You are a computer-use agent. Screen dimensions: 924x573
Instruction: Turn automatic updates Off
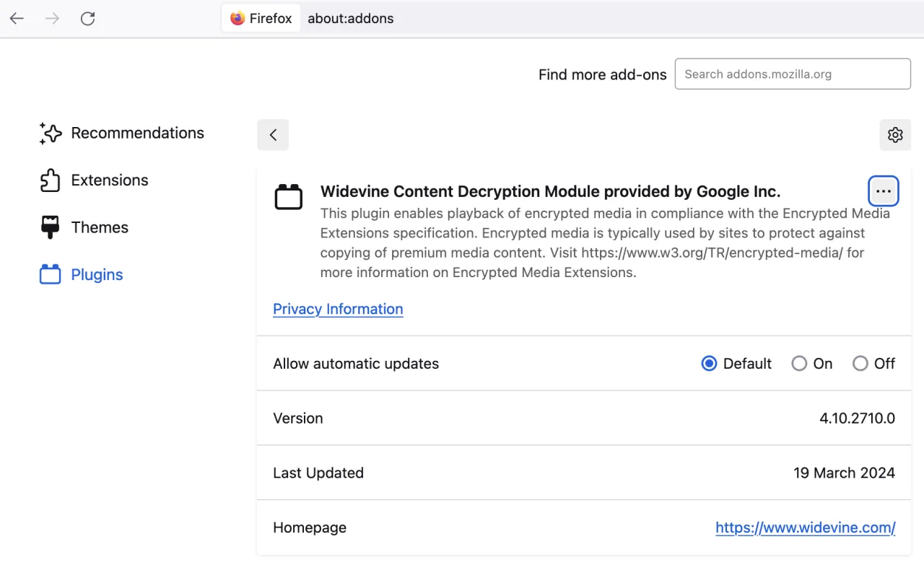click(860, 363)
